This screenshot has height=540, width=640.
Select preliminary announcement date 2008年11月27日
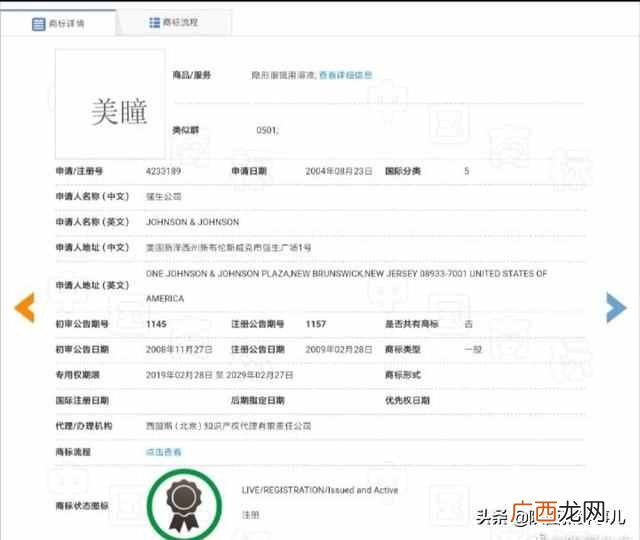pyautogui.click(x=179, y=349)
